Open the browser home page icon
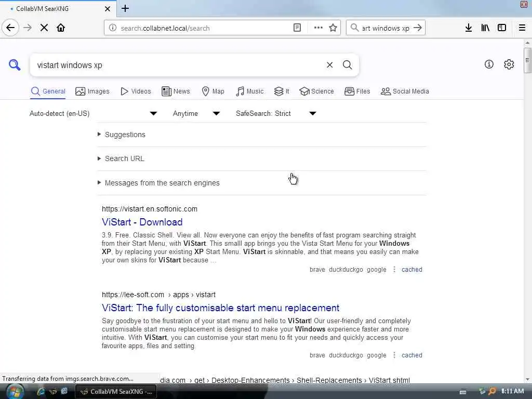 click(61, 28)
